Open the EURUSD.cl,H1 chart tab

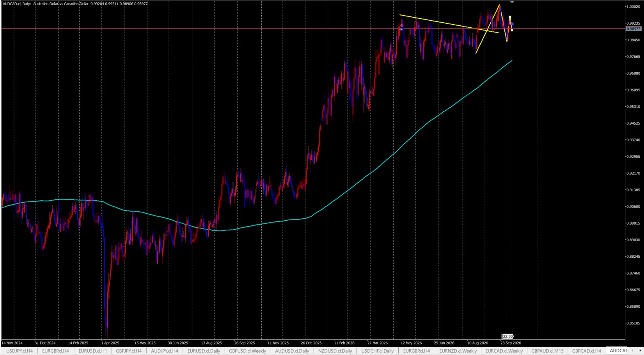click(x=92, y=351)
